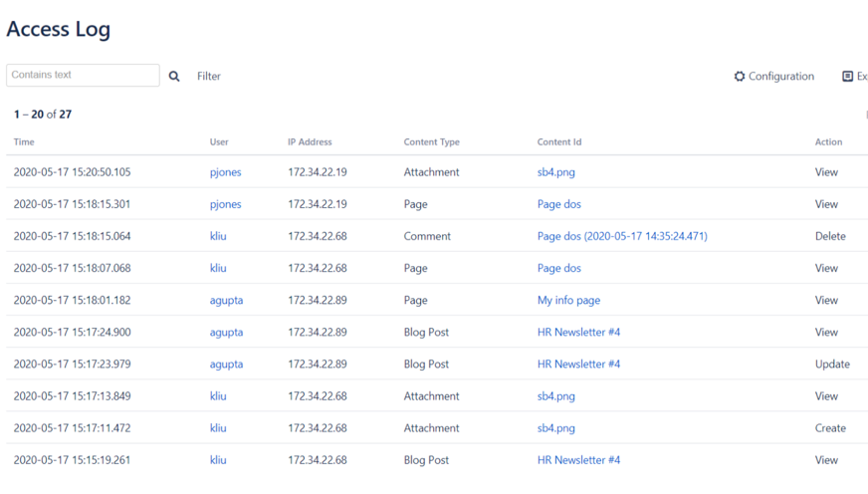868x494 pixels.
Task: Open user pjones in the 15:20:50 row
Action: click(x=225, y=172)
